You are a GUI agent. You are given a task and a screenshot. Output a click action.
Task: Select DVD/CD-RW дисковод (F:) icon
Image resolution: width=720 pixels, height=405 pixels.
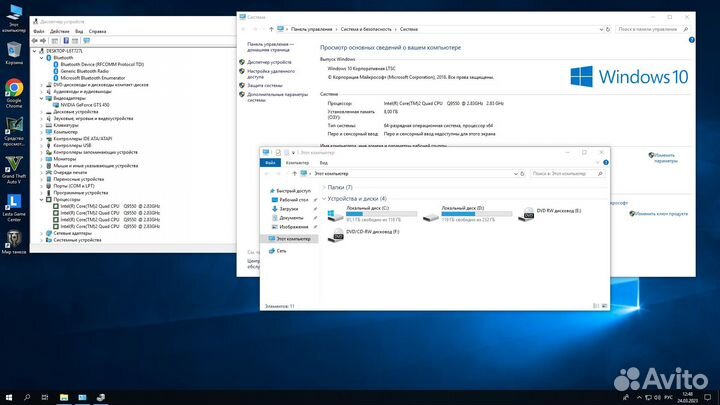336,235
